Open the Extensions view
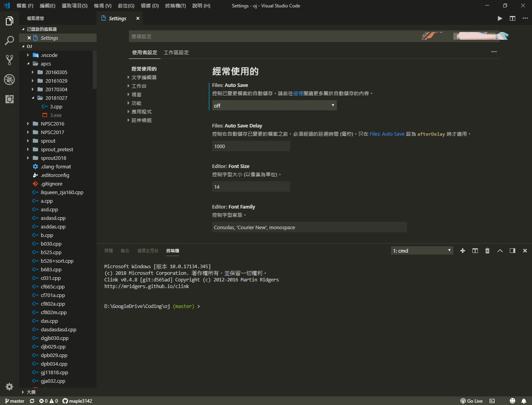Viewport: 532px width, 405px height. pos(9,99)
